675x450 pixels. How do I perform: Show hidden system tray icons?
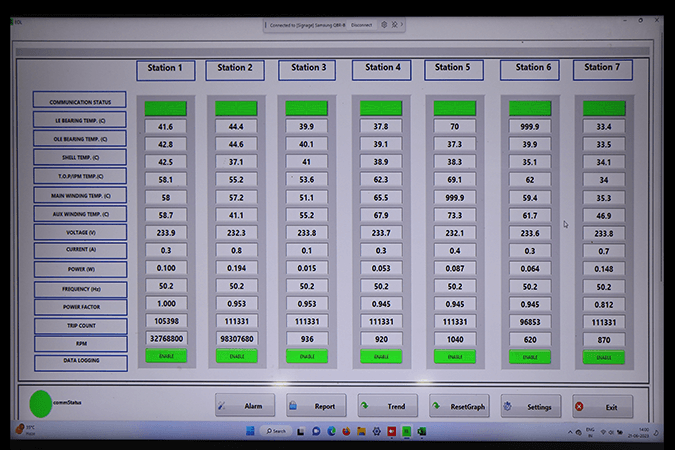pos(570,432)
